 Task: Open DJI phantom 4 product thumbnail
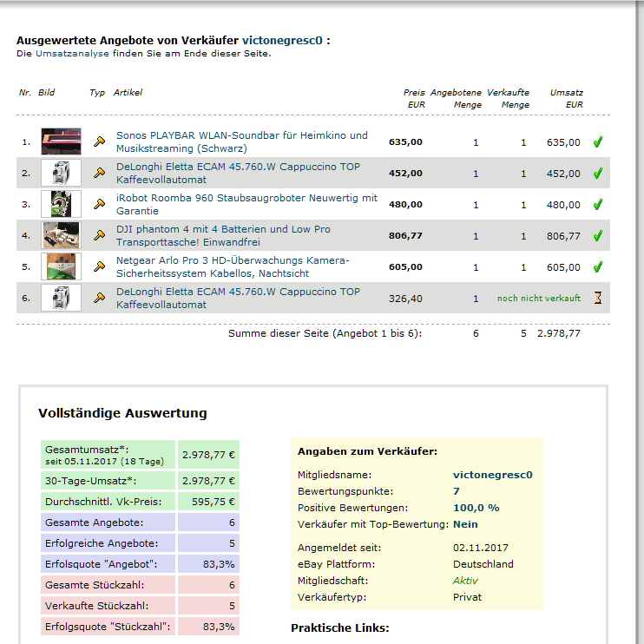pyautogui.click(x=62, y=235)
